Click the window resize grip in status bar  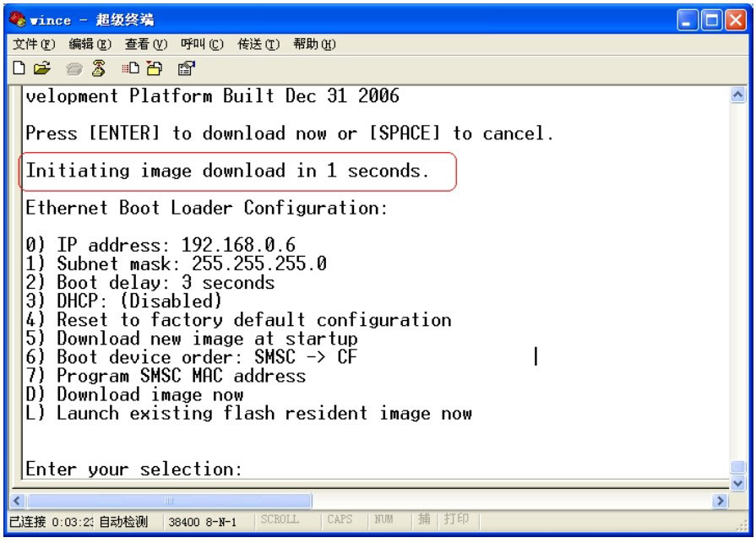742,524
